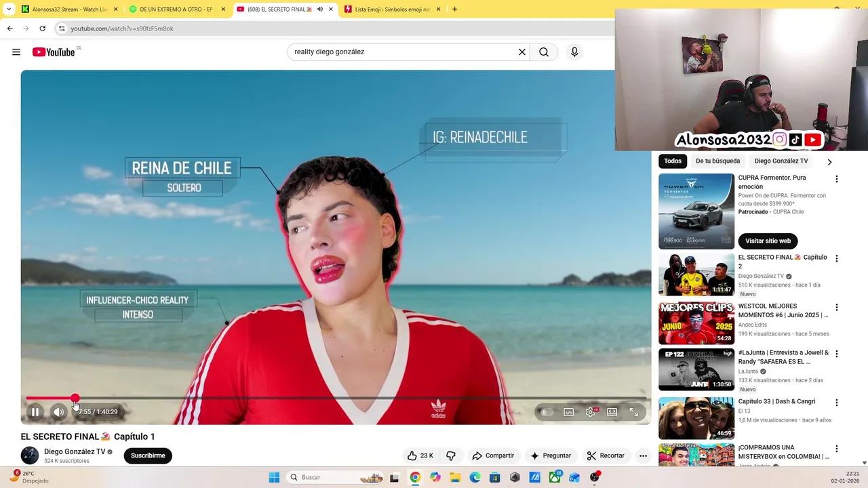Toggle the autoplay switch in the player
This screenshot has height=488, width=868.
click(x=545, y=411)
